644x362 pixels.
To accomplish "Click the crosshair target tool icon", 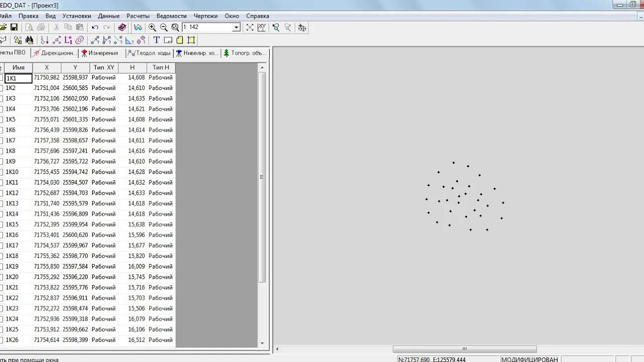I will (x=302, y=27).
